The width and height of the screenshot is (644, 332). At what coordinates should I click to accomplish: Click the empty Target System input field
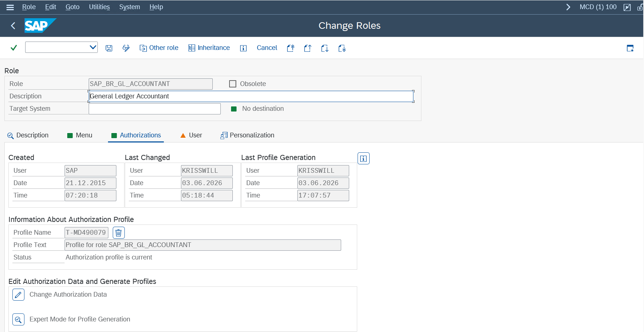155,109
